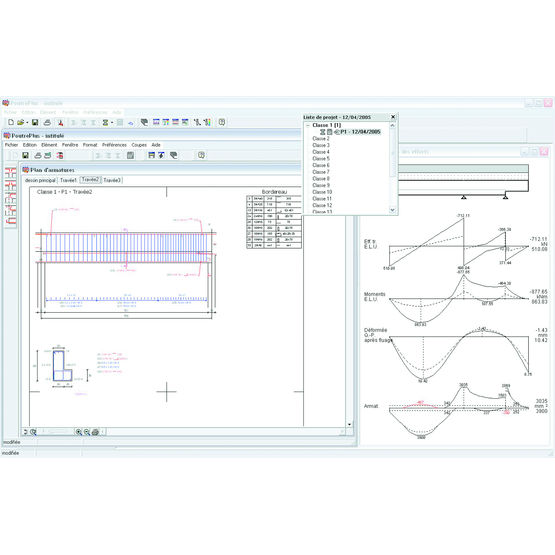The width and height of the screenshot is (555, 555).
Task: Click the red export icon in inner toolbar
Action: click(60, 155)
